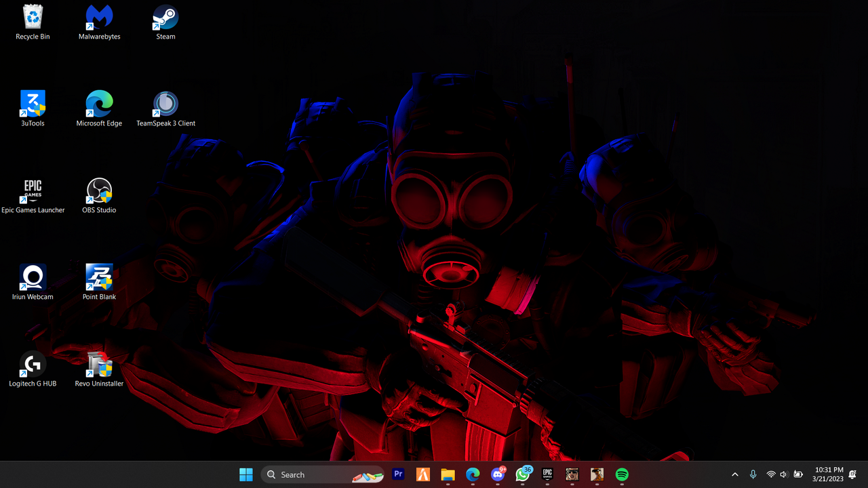Open quick settings via the Wi-Fi icon
The height and width of the screenshot is (488, 868).
[771, 474]
